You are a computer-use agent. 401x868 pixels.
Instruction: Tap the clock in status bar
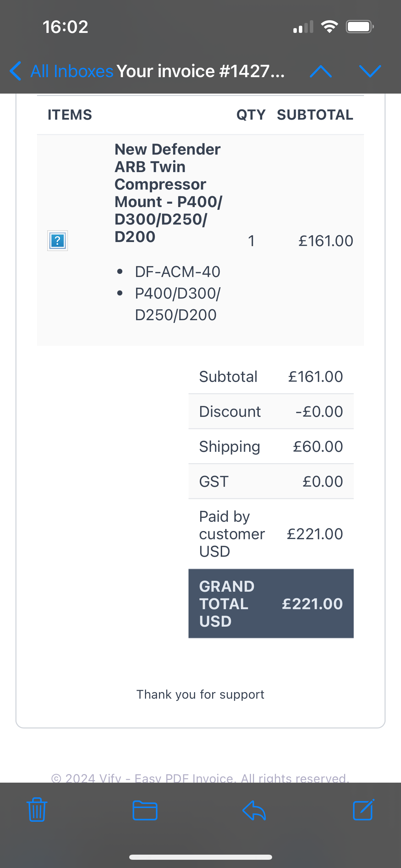coord(65,27)
